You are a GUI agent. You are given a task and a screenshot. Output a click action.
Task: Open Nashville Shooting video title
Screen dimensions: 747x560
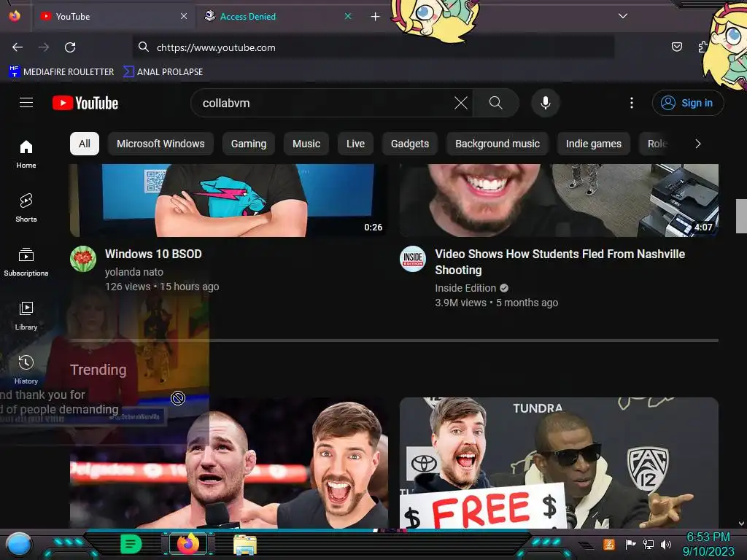click(x=560, y=262)
